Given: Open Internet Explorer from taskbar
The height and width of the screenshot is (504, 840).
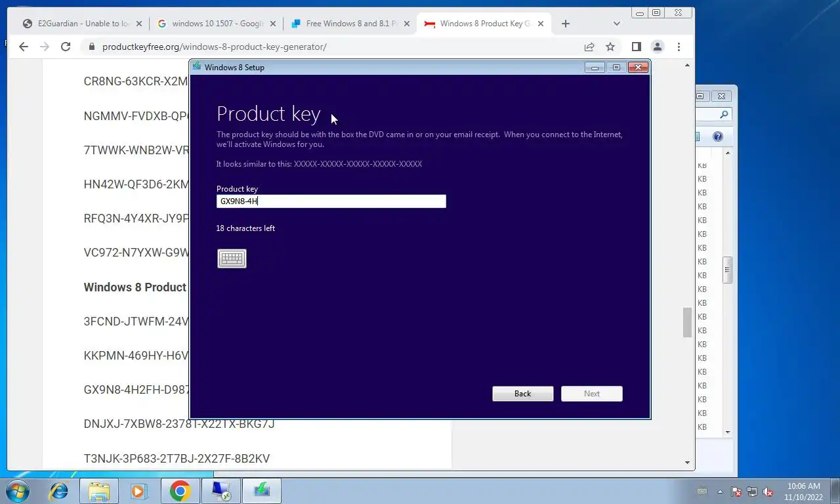Looking at the screenshot, I should [x=59, y=491].
